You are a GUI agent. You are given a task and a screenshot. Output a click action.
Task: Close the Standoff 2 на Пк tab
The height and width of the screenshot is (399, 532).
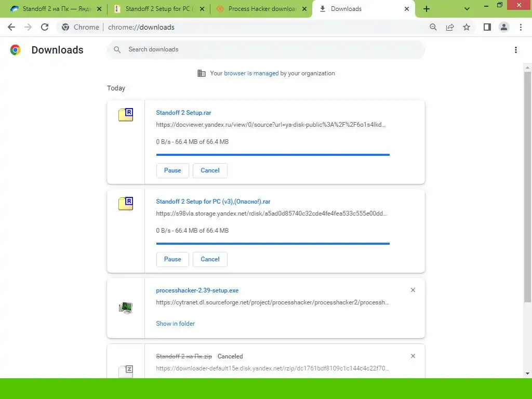[x=99, y=9]
